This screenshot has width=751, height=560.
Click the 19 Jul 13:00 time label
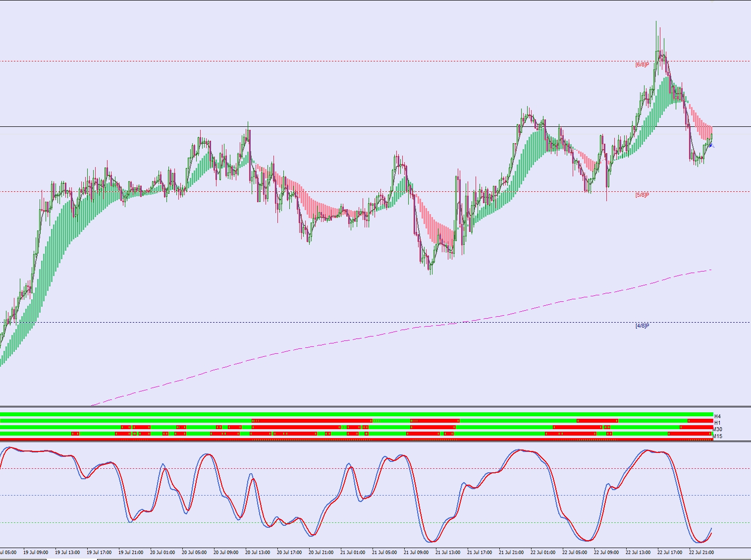pyautogui.click(x=67, y=552)
